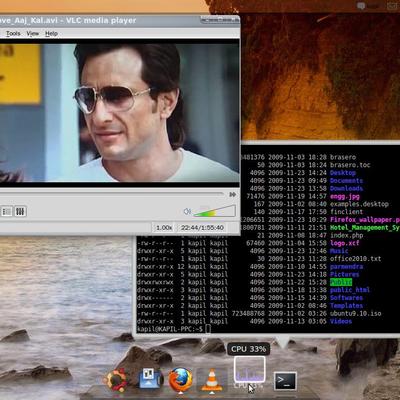Click the 1.00x playback speed indicator
The height and width of the screenshot is (400, 400).
pyautogui.click(x=164, y=228)
